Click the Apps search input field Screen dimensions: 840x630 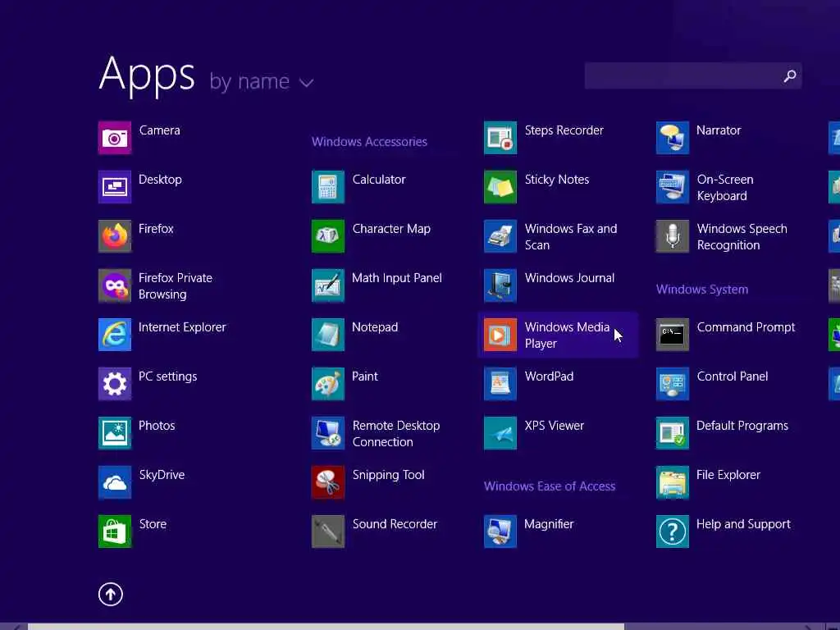[693, 75]
